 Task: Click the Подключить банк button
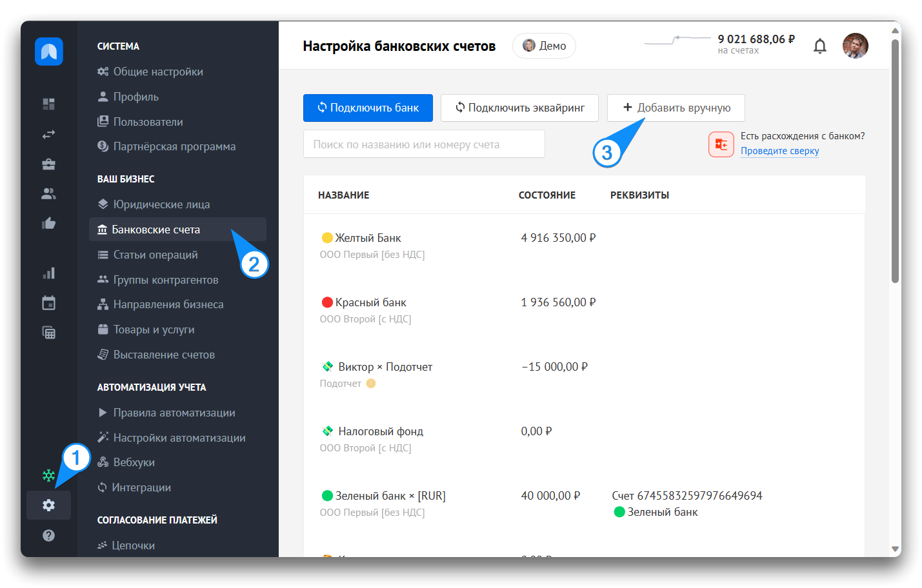point(368,108)
